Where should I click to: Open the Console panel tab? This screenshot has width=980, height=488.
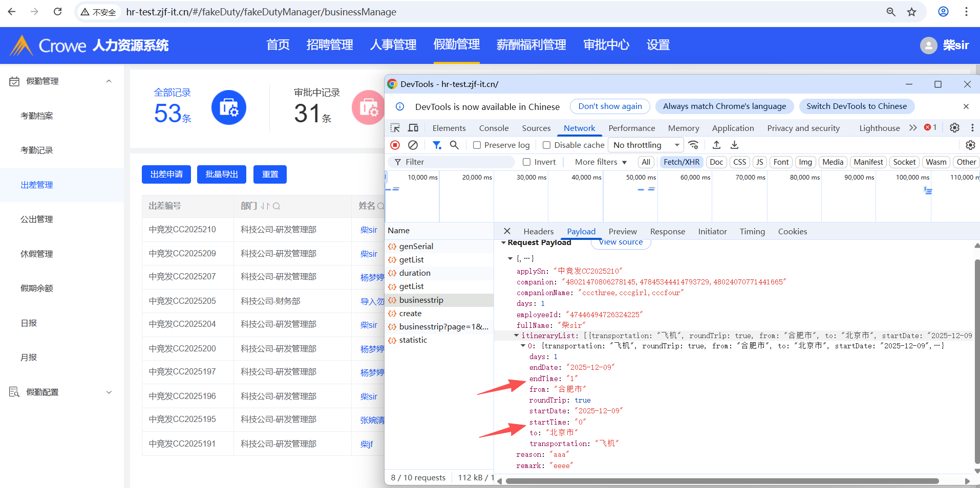[x=494, y=128]
